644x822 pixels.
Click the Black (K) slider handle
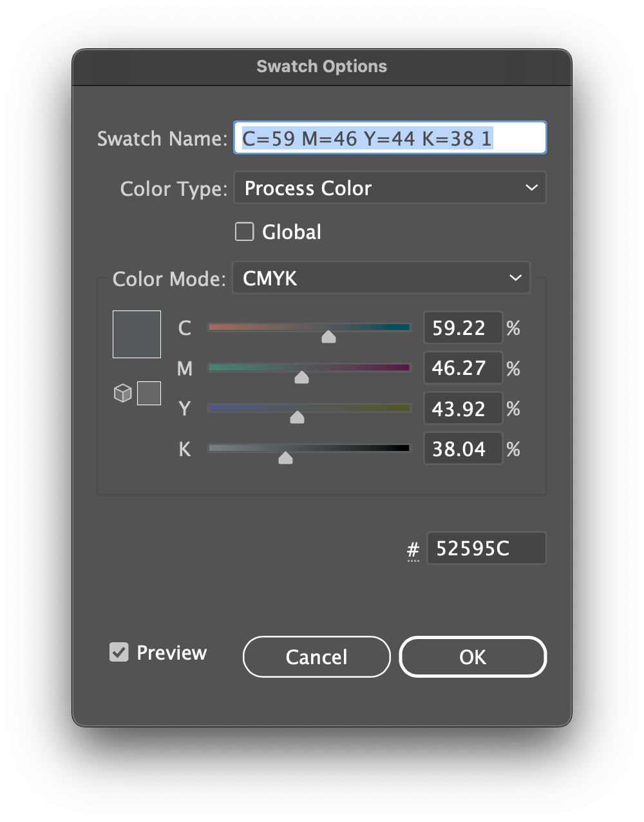point(285,458)
